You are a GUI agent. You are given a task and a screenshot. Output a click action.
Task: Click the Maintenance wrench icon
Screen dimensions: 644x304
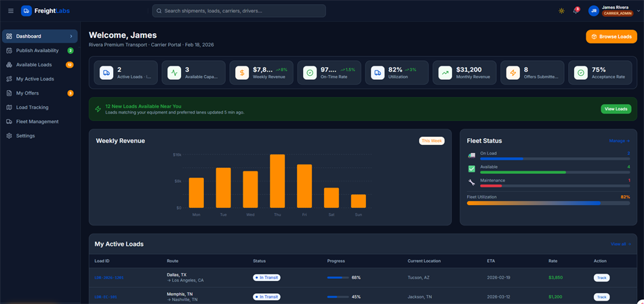pyautogui.click(x=472, y=182)
